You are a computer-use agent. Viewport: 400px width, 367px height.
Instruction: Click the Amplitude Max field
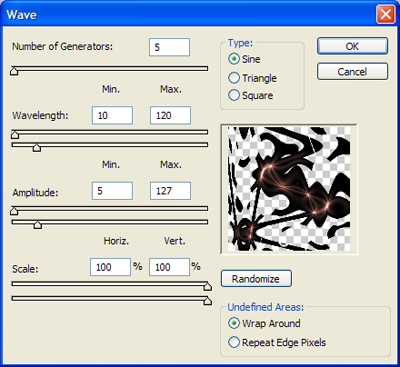(170, 191)
